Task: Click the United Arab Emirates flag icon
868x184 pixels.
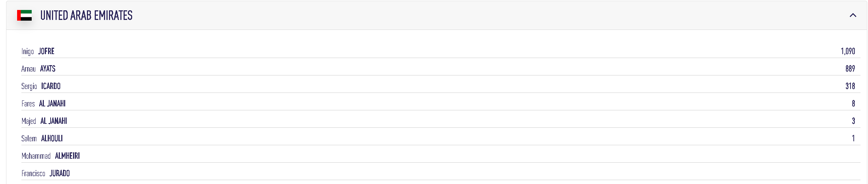Action: tap(24, 15)
